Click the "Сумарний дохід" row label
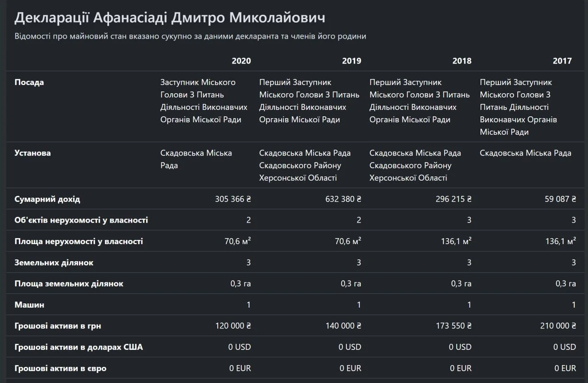The height and width of the screenshot is (383, 588). [47, 199]
